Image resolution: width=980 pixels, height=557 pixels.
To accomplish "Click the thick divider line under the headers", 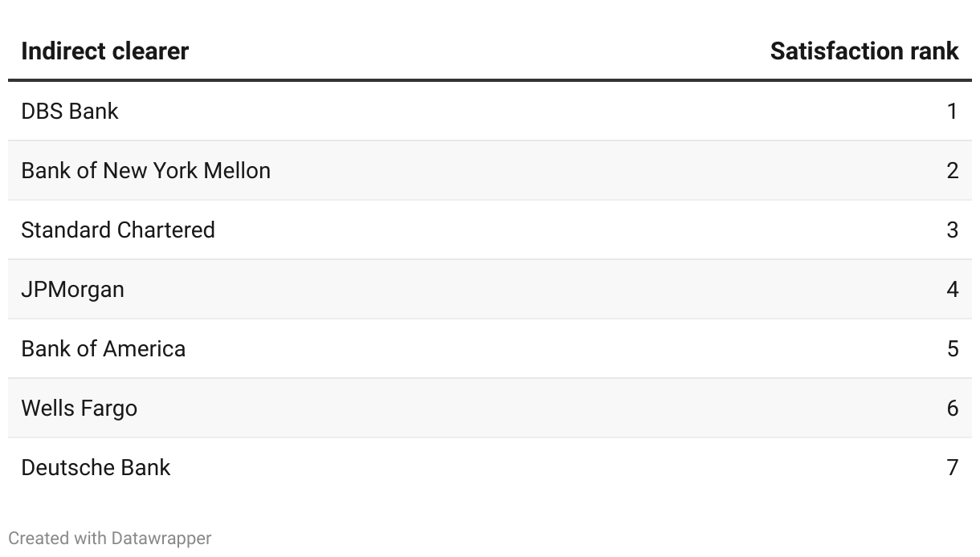I will (x=490, y=80).
